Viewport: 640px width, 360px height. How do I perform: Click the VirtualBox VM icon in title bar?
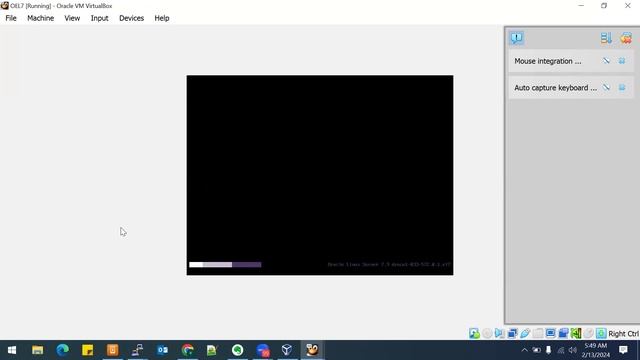point(5,6)
